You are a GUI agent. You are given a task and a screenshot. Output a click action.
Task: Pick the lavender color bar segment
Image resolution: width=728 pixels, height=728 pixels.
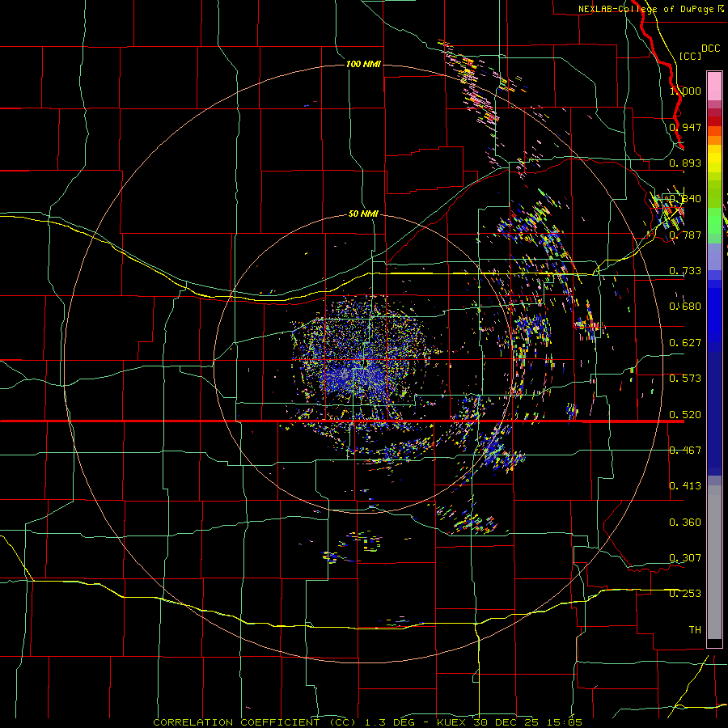[714, 256]
